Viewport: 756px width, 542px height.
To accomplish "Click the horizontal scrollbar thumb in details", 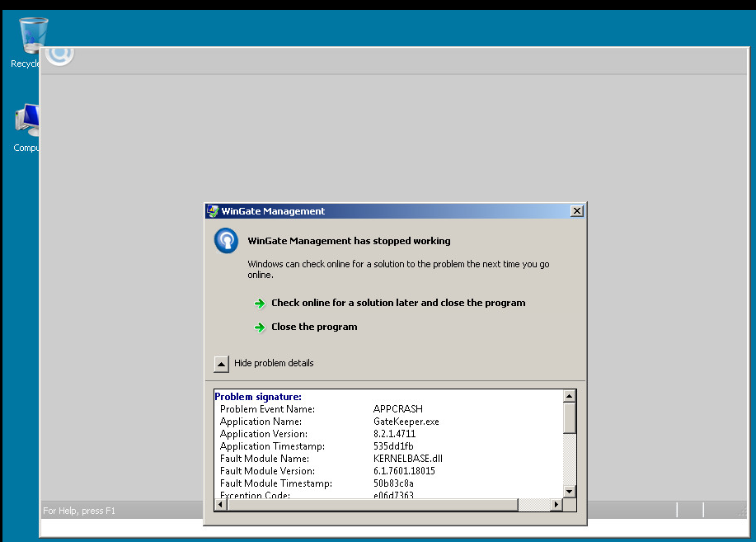I will [x=372, y=504].
